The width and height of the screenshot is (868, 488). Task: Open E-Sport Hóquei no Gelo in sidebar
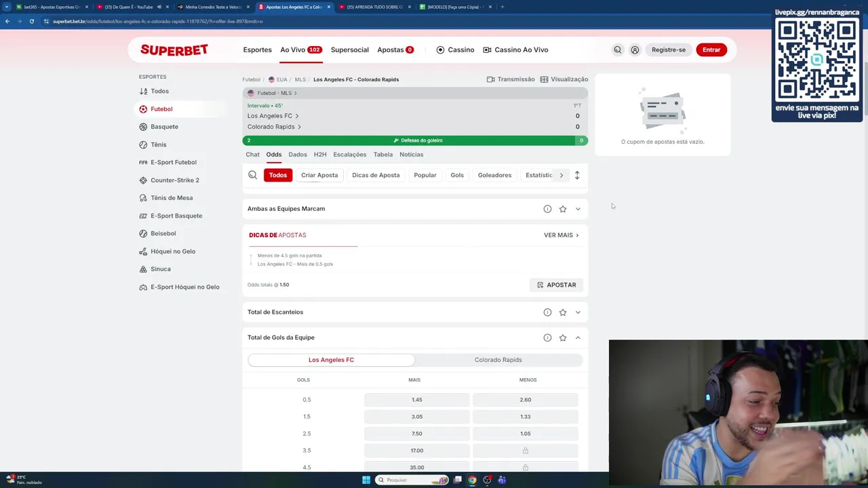(179, 287)
